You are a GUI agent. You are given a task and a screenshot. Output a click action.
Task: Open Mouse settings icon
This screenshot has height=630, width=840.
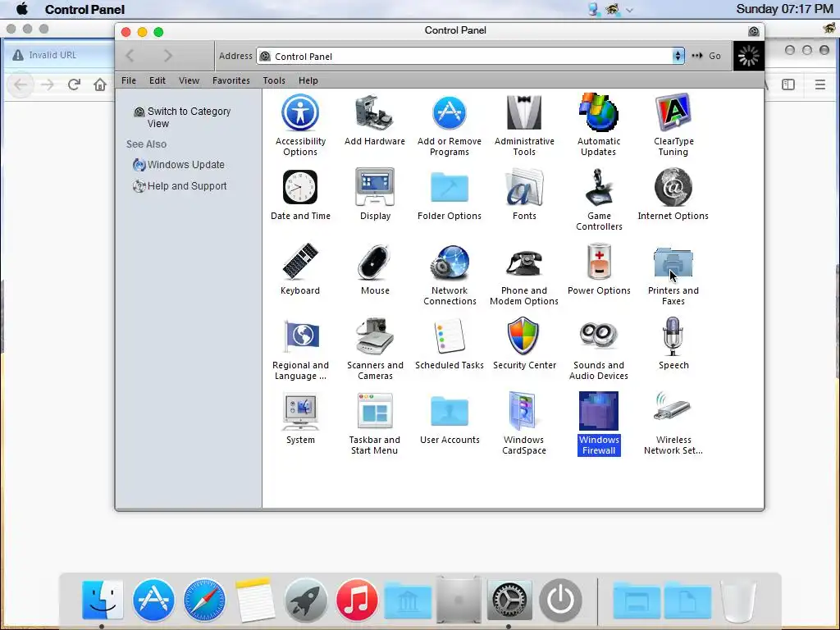374,262
